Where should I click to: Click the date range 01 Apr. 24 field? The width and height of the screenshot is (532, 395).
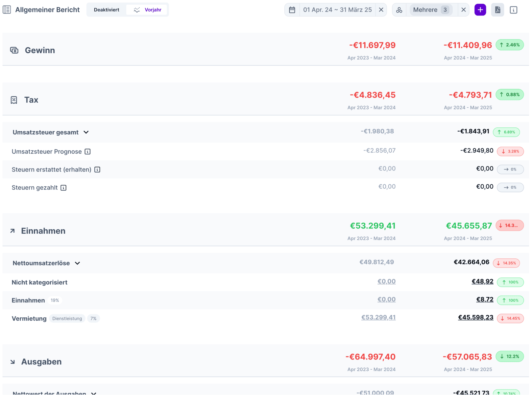coord(337,10)
